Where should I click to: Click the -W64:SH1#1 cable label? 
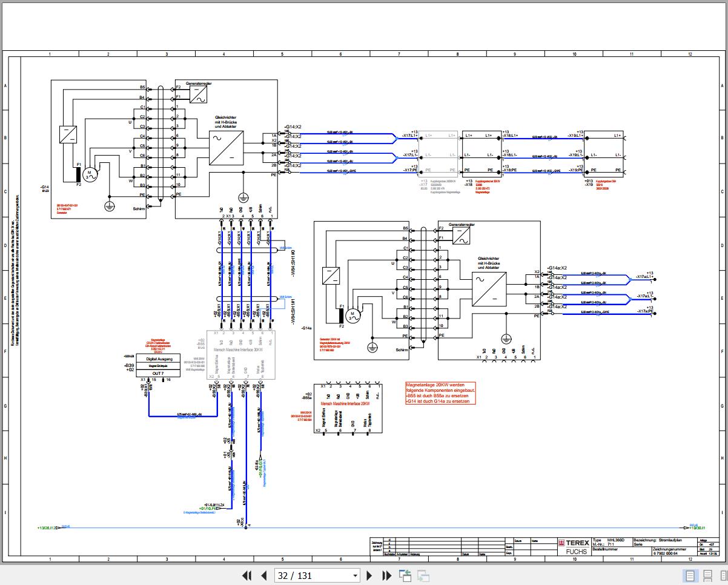click(x=293, y=313)
